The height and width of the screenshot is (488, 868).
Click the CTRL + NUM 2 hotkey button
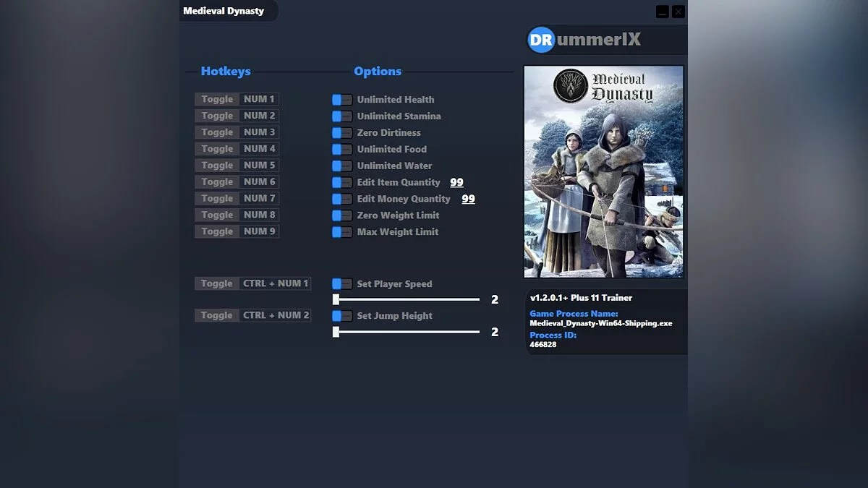(x=252, y=315)
